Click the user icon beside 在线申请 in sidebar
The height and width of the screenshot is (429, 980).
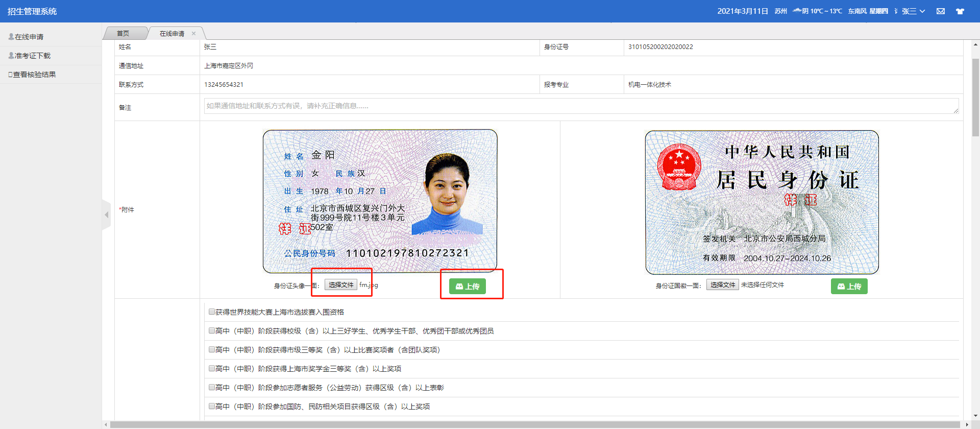click(11, 37)
